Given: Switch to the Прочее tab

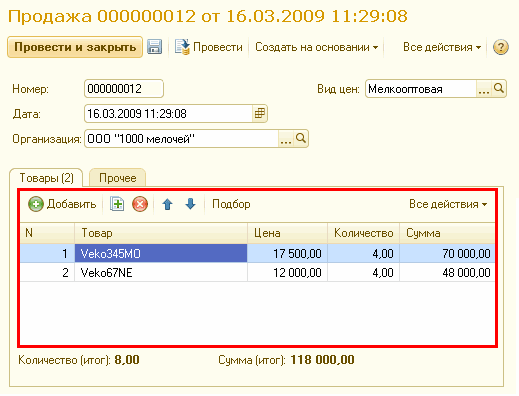Looking at the screenshot, I should click(x=118, y=178).
